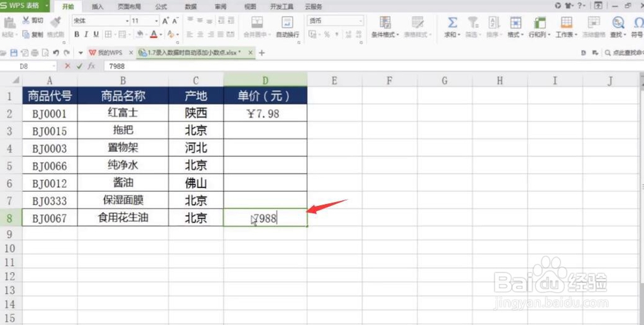The width and height of the screenshot is (644, 325).
Task: Click the Insert Function fx icon
Action: click(x=91, y=66)
